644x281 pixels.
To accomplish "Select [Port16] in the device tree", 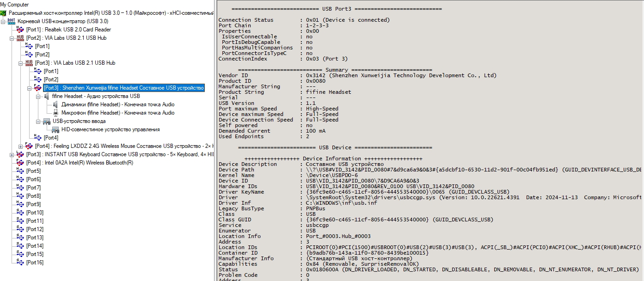I will [x=35, y=263].
